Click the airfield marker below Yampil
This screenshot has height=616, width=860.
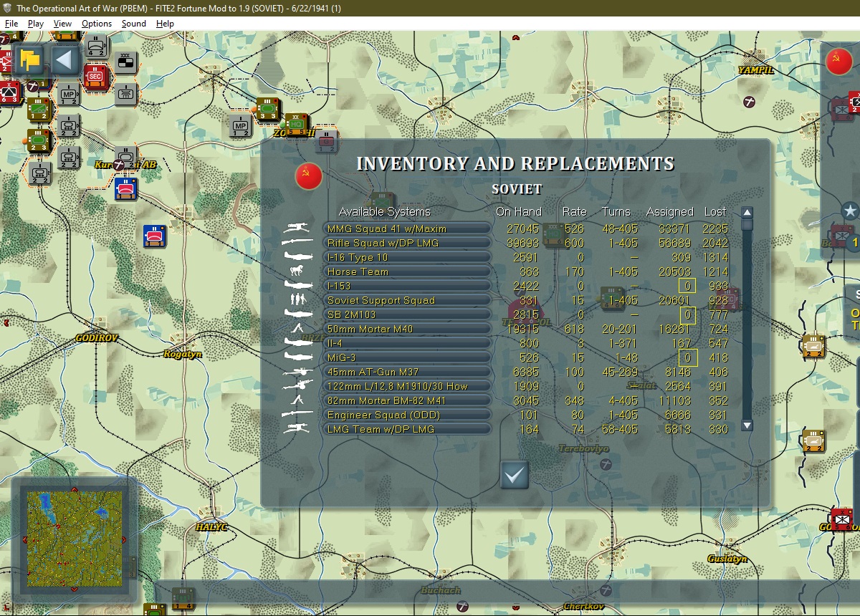[x=750, y=101]
